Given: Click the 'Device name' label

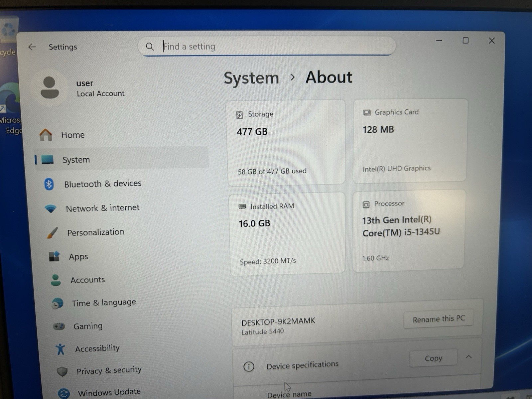Looking at the screenshot, I should pos(289,394).
